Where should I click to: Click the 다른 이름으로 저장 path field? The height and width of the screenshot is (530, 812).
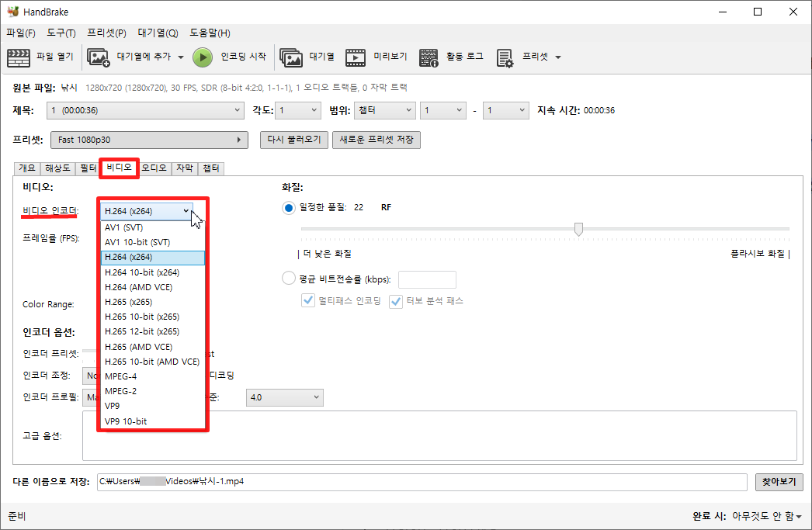(422, 482)
